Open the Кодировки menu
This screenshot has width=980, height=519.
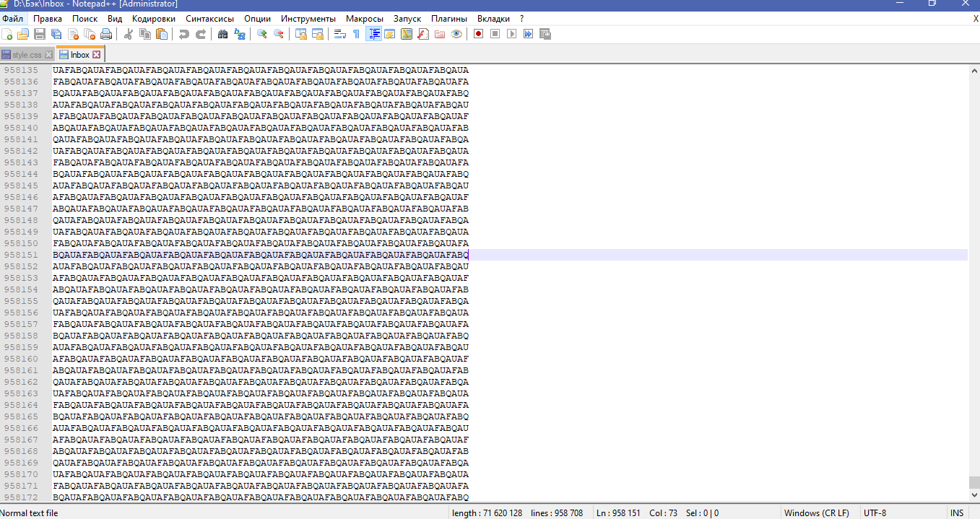(x=154, y=19)
